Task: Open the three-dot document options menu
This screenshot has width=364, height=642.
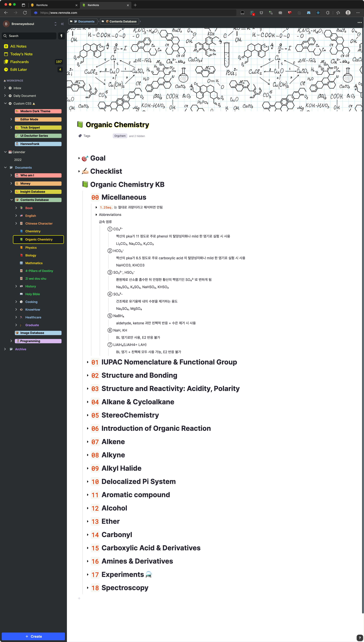Action: click(359, 22)
